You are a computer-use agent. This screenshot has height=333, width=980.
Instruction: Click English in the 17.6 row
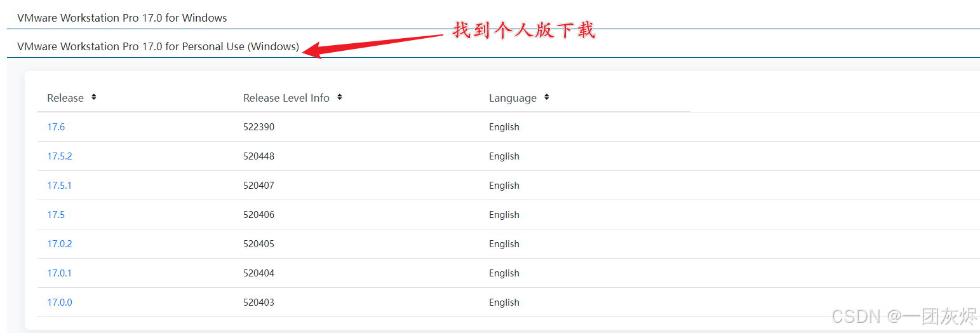[504, 127]
